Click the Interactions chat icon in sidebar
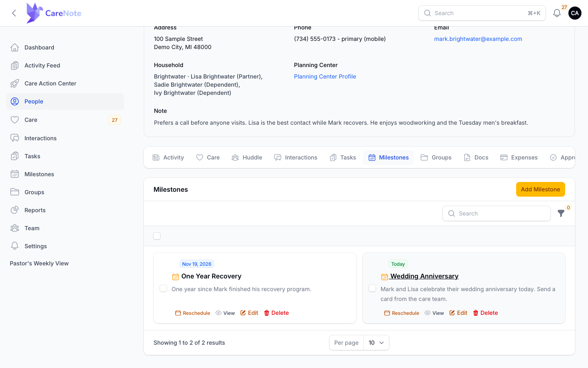 pyautogui.click(x=15, y=138)
